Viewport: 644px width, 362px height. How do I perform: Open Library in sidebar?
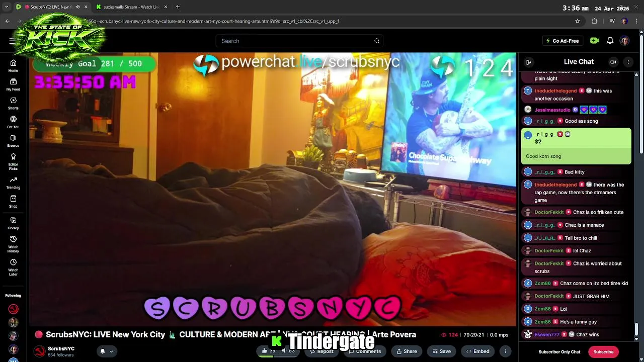[13, 223]
